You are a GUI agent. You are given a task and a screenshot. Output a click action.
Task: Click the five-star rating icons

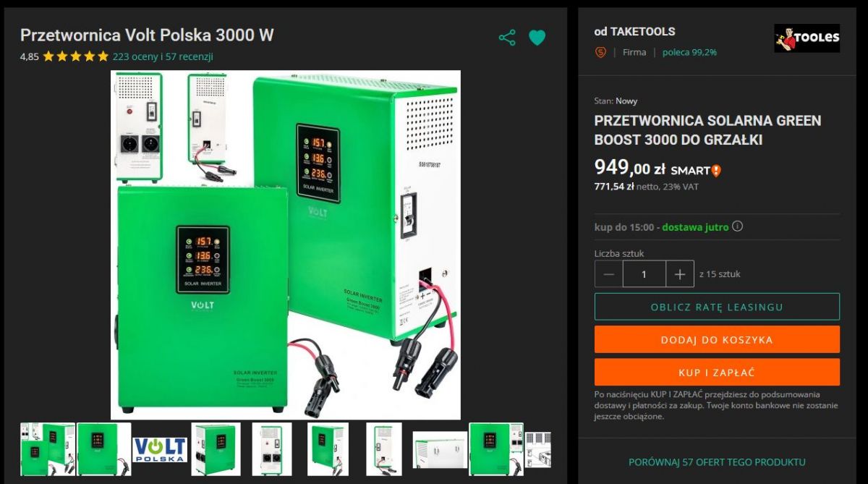point(75,56)
